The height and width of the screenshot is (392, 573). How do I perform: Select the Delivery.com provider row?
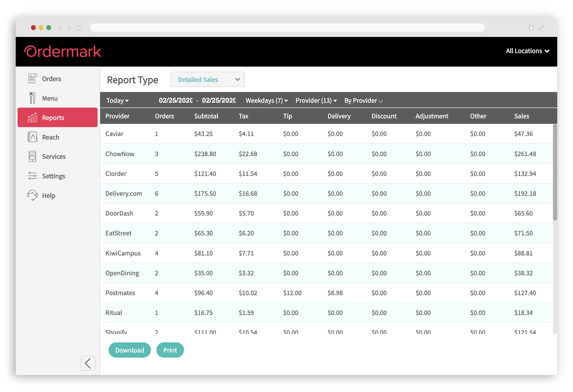point(327,193)
